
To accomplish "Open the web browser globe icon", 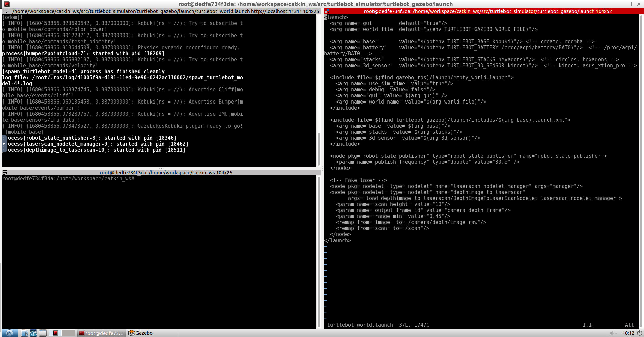I will (33, 333).
